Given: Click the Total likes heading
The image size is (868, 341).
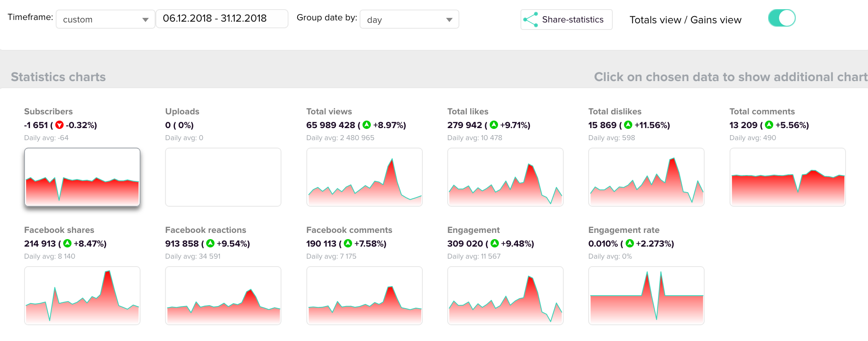Looking at the screenshot, I should click(468, 111).
